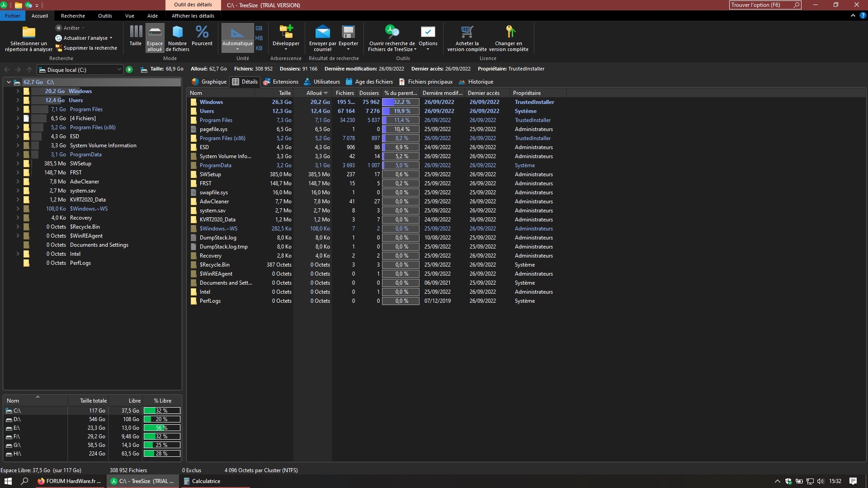This screenshot has height=488, width=868.
Task: Sort by the Alloué column header
Action: (x=313, y=93)
